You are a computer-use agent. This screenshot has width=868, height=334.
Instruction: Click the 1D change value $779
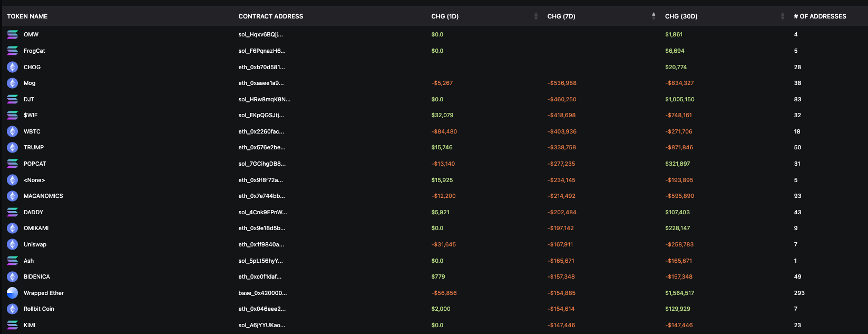click(438, 277)
